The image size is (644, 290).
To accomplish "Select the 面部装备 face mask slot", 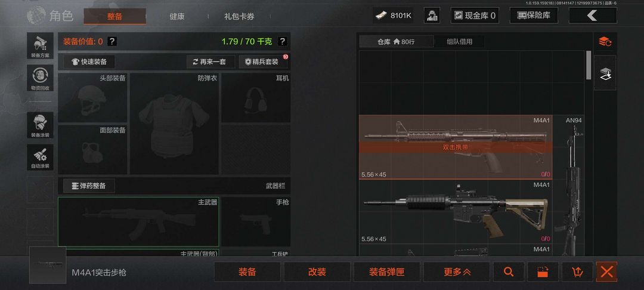I will pyautogui.click(x=93, y=150).
